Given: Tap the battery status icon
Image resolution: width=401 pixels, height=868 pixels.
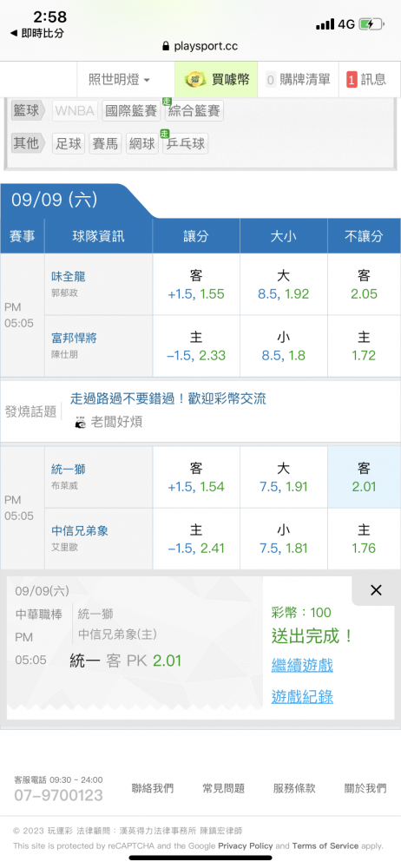Looking at the screenshot, I should point(371,24).
